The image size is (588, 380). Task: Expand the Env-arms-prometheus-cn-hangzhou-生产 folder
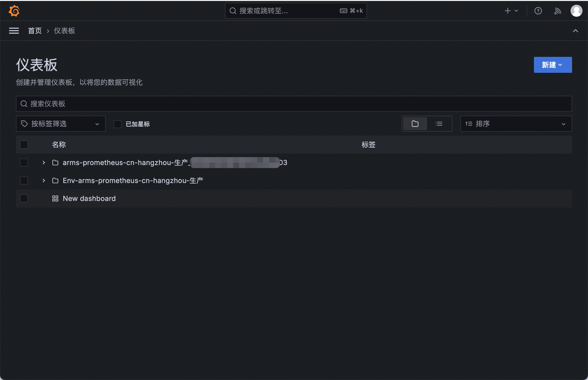(x=44, y=181)
